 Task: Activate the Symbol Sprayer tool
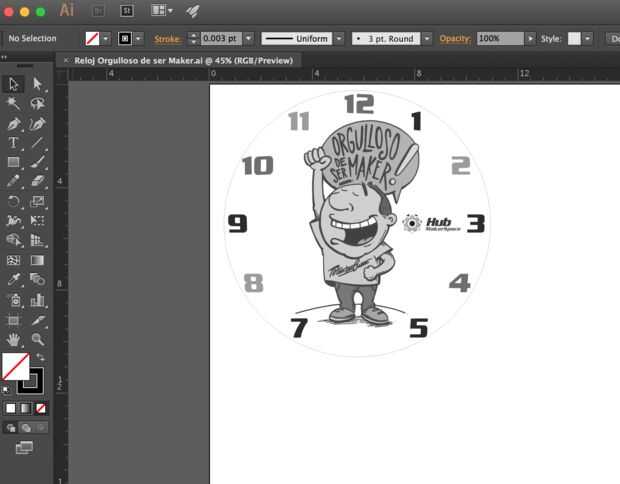point(13,300)
